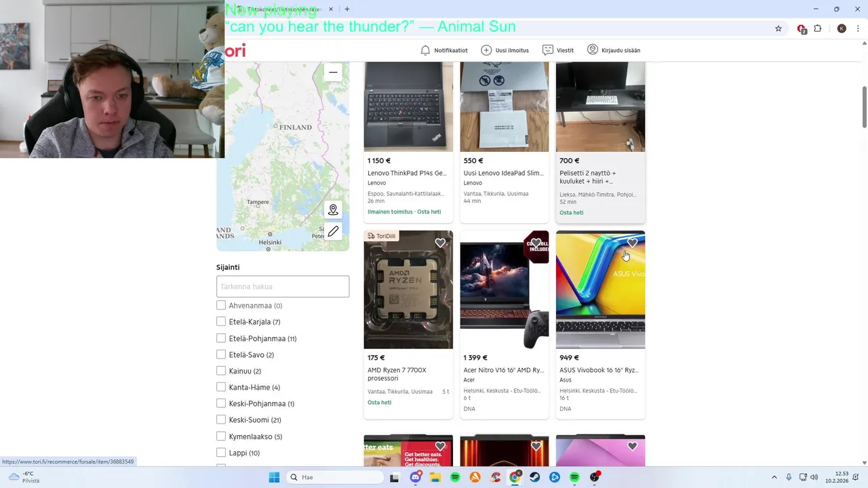
Task: Click the page vertical scrollbar thumb
Action: (864, 106)
